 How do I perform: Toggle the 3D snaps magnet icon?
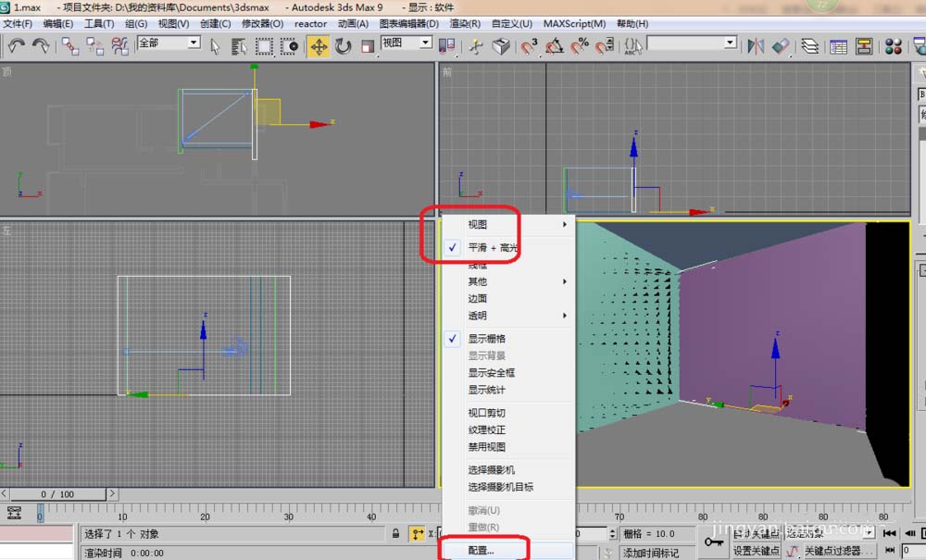530,46
